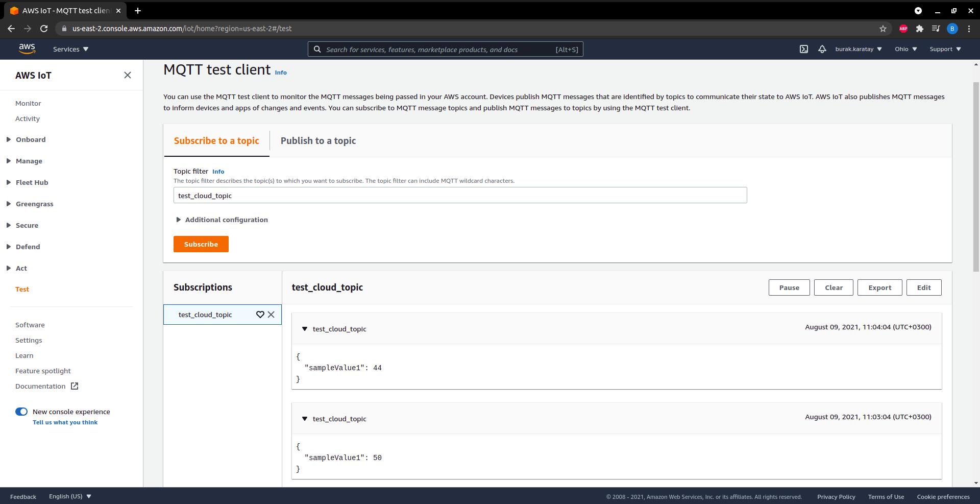Open Feature spotlight in the sidebar
The height and width of the screenshot is (504, 980).
coord(43,371)
